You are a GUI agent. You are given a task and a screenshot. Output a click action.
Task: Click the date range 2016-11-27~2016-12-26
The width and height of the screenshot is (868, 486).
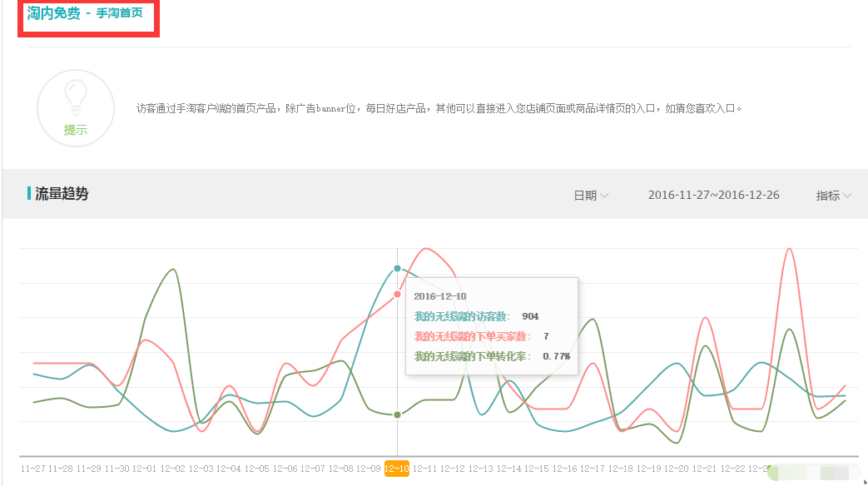click(x=713, y=195)
